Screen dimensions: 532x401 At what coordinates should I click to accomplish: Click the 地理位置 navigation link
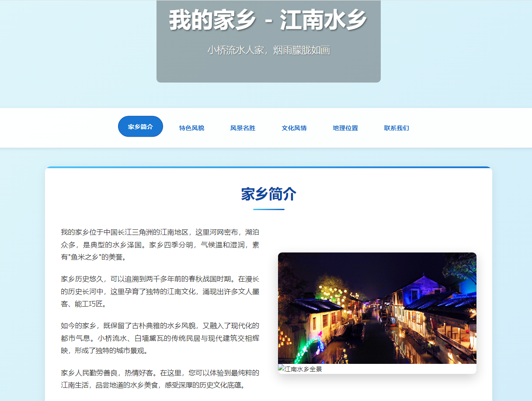click(x=345, y=128)
